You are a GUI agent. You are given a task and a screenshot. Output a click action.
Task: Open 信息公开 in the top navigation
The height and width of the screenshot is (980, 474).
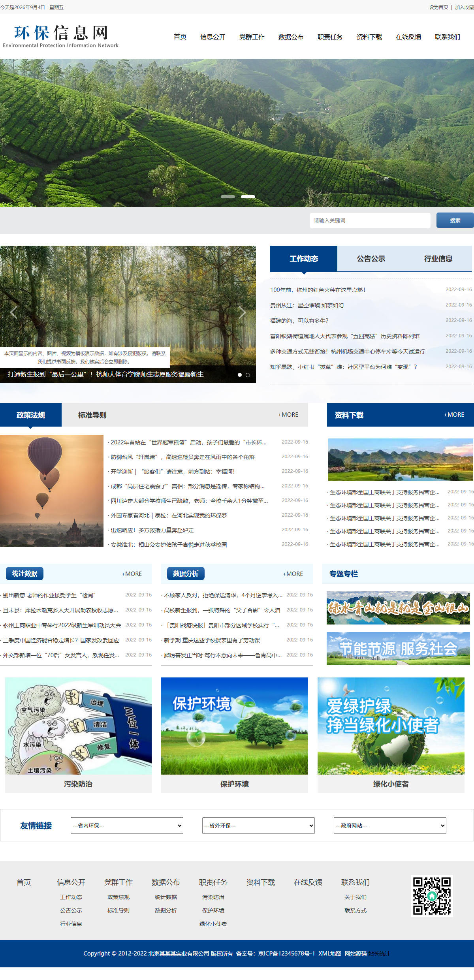click(x=213, y=37)
